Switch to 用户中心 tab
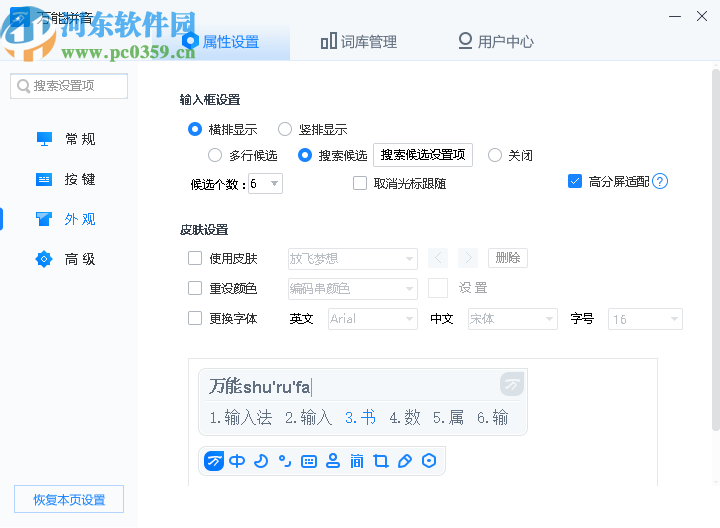 [x=496, y=41]
